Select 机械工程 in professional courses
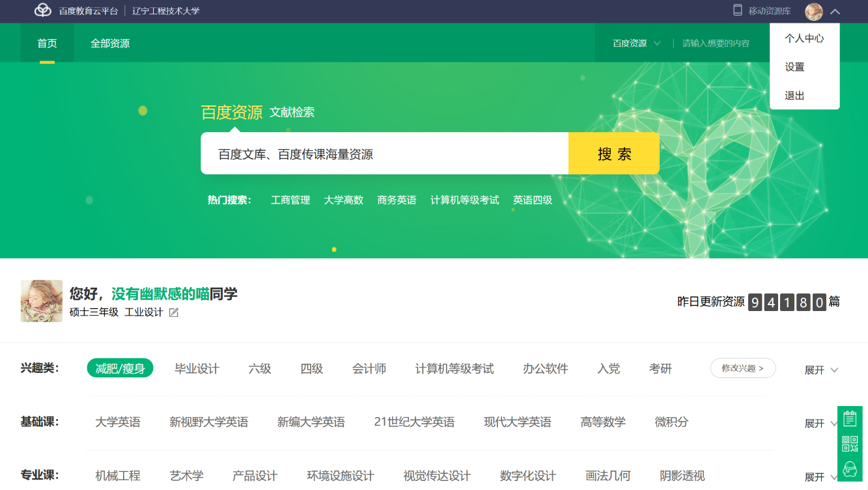 [118, 476]
